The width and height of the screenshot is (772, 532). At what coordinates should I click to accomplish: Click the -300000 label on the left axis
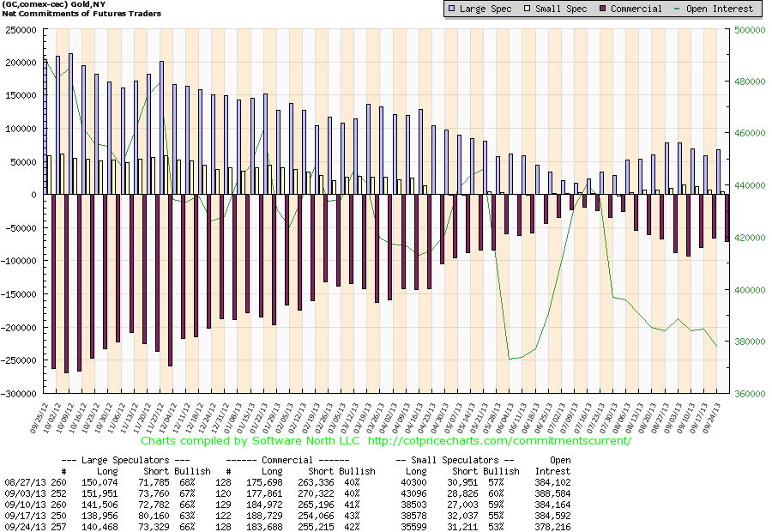pyautogui.click(x=19, y=394)
